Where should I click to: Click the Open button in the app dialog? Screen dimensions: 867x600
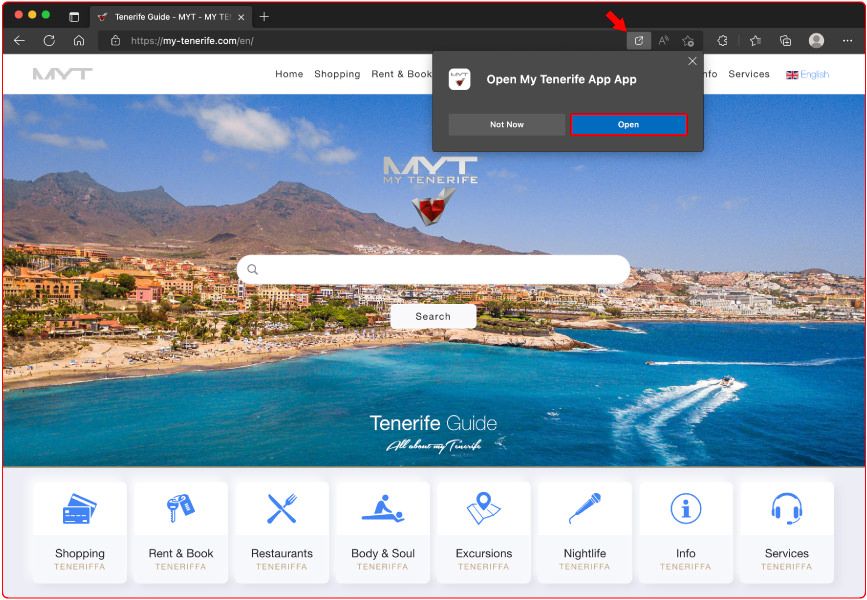coord(628,124)
